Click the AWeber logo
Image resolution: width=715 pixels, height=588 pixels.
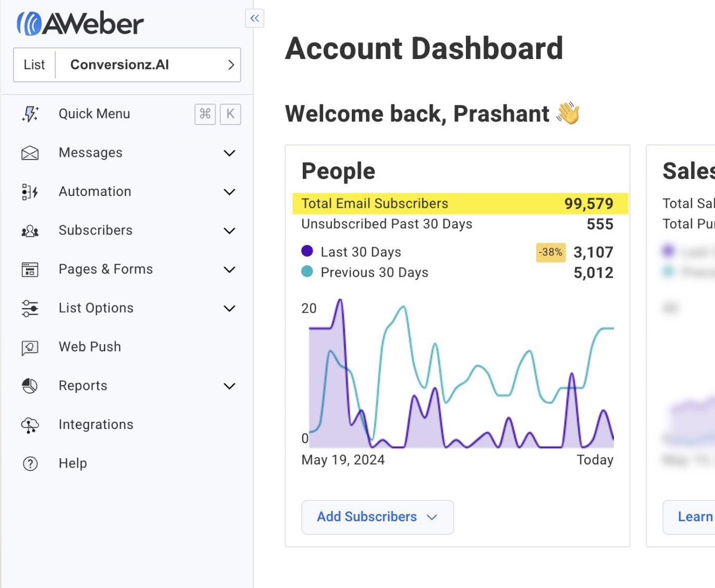pyautogui.click(x=80, y=23)
